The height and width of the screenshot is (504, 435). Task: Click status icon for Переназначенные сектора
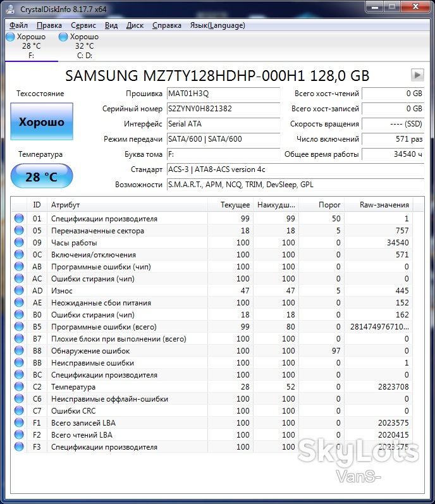[x=19, y=230]
